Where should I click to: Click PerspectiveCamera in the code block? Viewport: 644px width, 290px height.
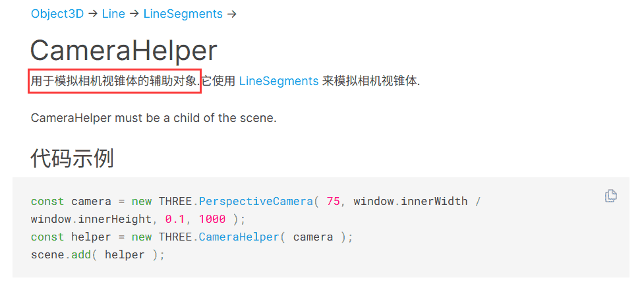coord(256,201)
